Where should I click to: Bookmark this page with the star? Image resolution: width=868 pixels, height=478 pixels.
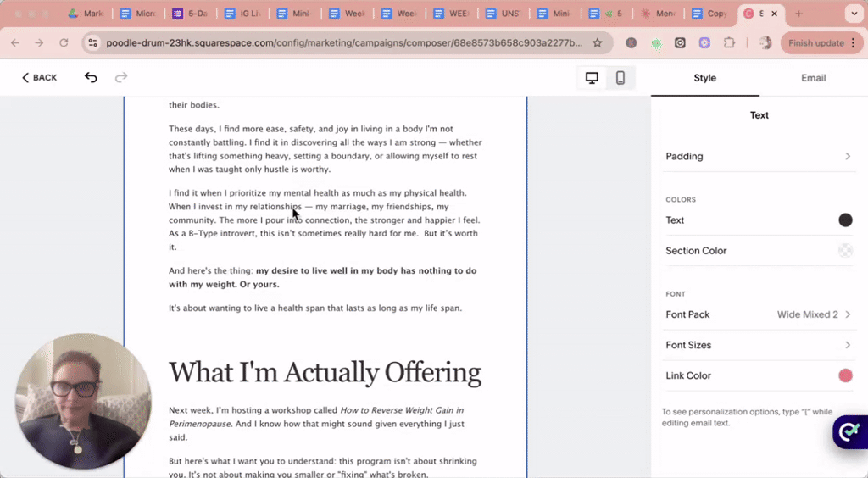coord(598,42)
